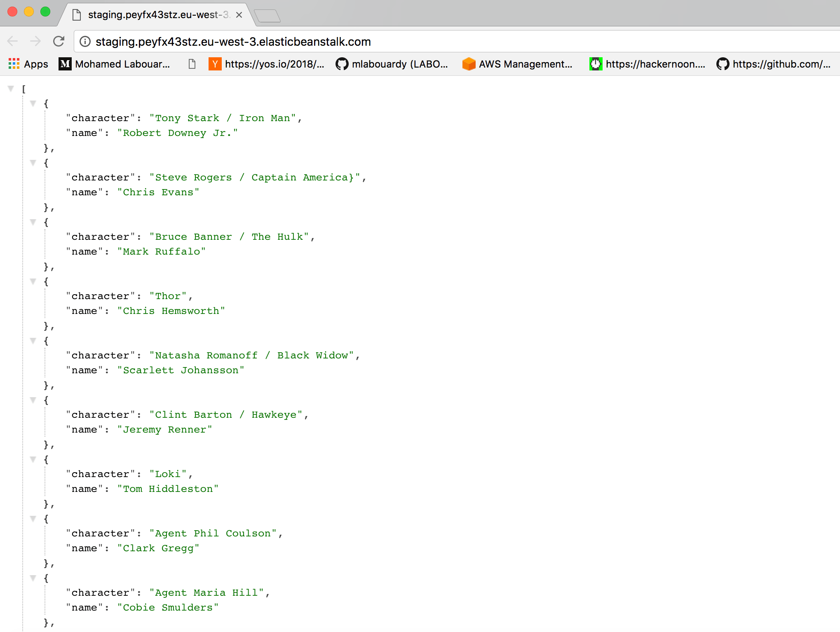Click the "Clark Gregg" value
This screenshot has width=840, height=632.
click(x=158, y=548)
